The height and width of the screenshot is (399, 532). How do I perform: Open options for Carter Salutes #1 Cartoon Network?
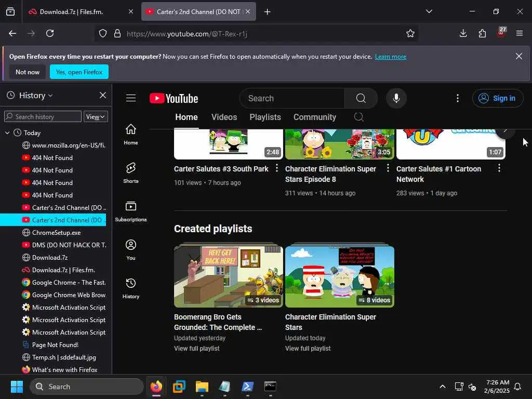(x=499, y=168)
